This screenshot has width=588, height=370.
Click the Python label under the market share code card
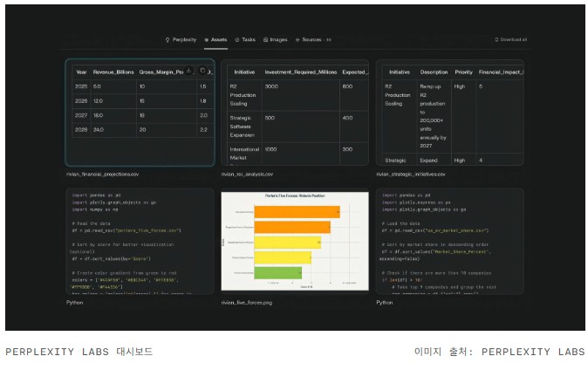click(x=385, y=303)
